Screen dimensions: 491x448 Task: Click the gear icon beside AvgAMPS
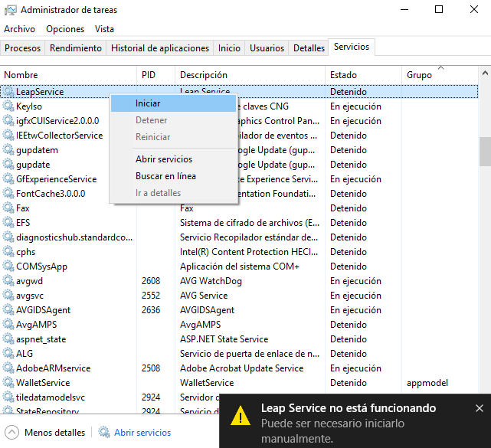point(8,325)
